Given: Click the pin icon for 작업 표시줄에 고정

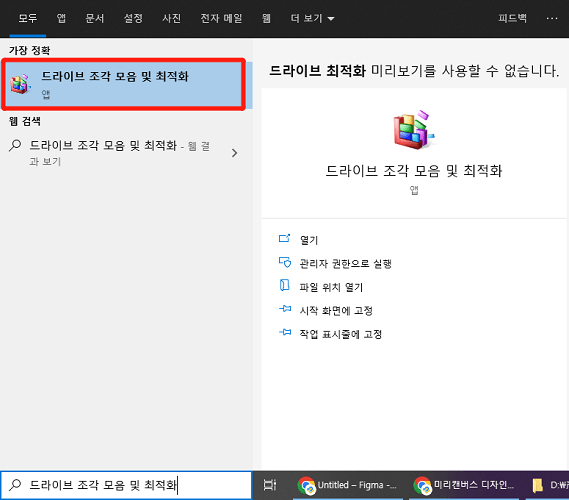Looking at the screenshot, I should (x=285, y=332).
